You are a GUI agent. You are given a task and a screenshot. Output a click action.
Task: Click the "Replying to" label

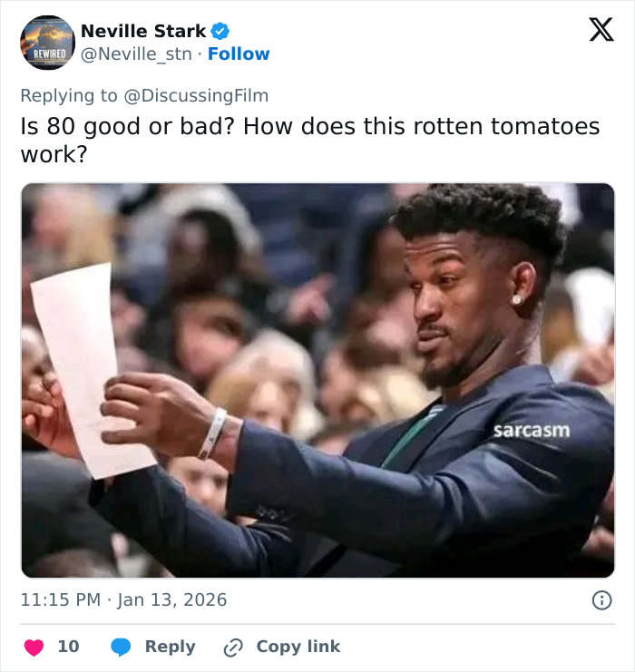[x=71, y=95]
